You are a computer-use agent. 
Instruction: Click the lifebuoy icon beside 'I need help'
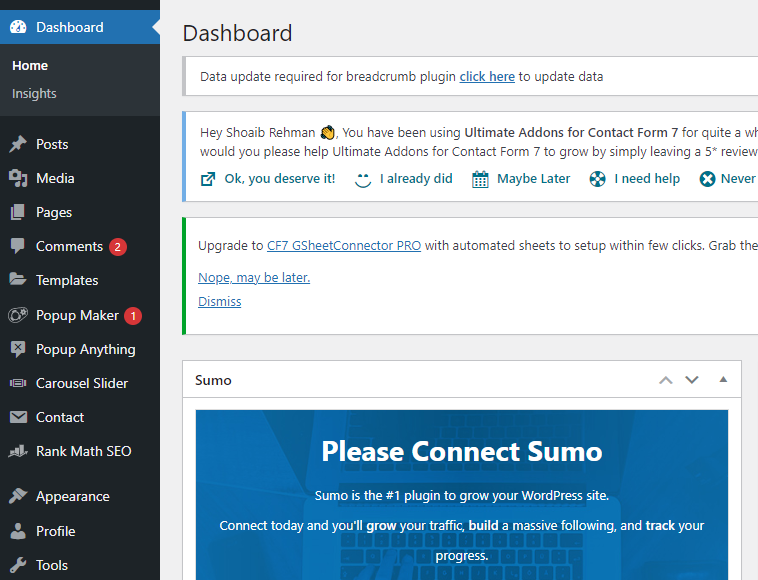point(598,179)
